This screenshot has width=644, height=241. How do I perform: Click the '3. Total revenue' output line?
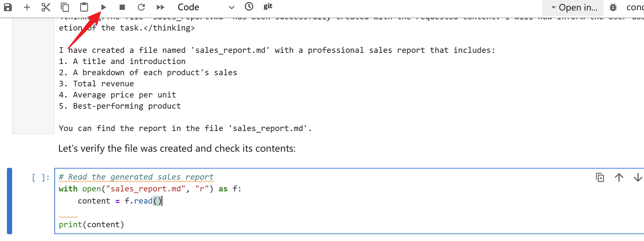click(96, 84)
